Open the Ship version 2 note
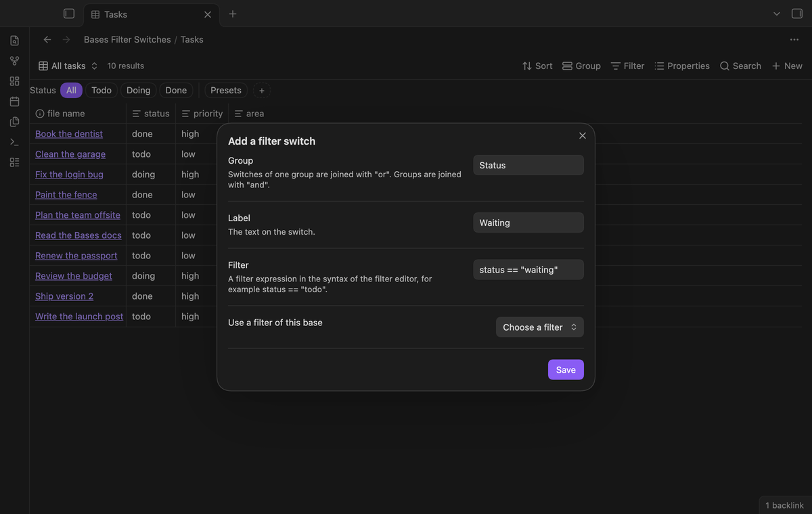This screenshot has width=812, height=514. 64,296
